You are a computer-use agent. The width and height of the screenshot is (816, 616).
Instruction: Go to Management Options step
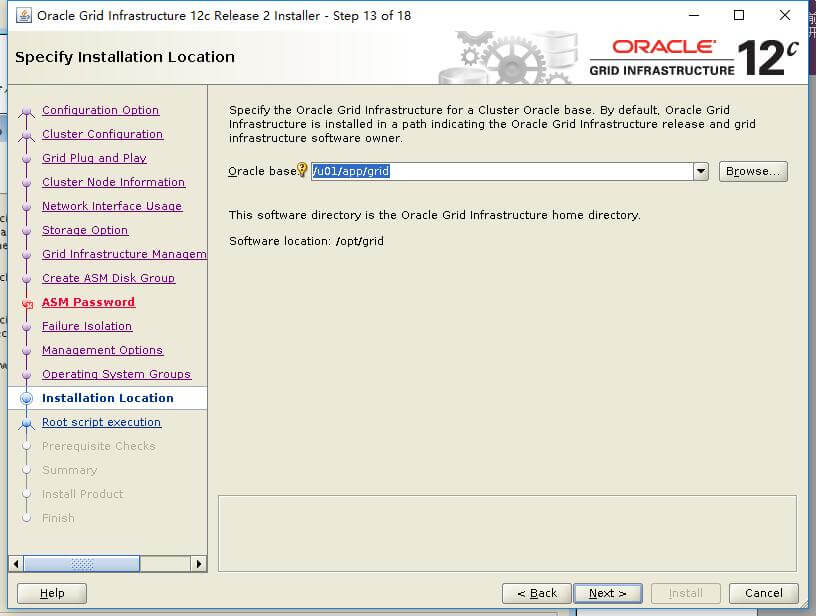[x=103, y=350]
